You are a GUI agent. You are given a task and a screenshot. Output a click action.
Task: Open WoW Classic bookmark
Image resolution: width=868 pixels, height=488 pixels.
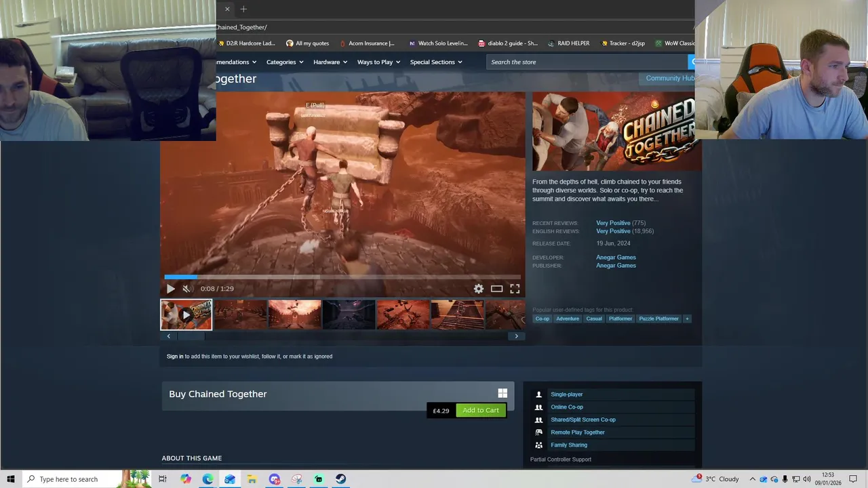coord(675,43)
